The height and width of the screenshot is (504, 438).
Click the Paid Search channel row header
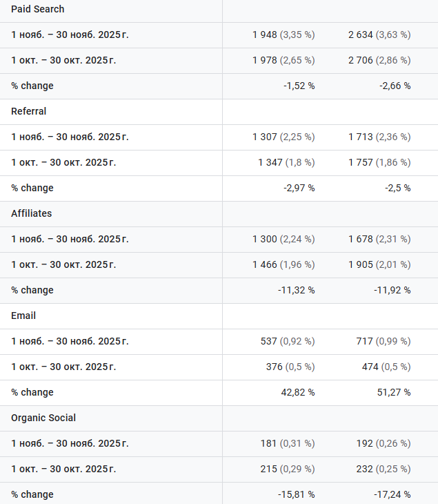tap(38, 9)
